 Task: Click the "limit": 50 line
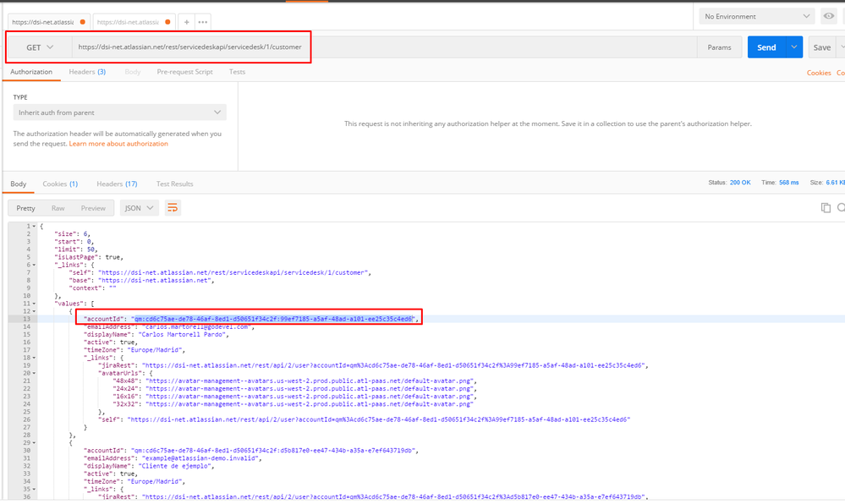click(76, 249)
